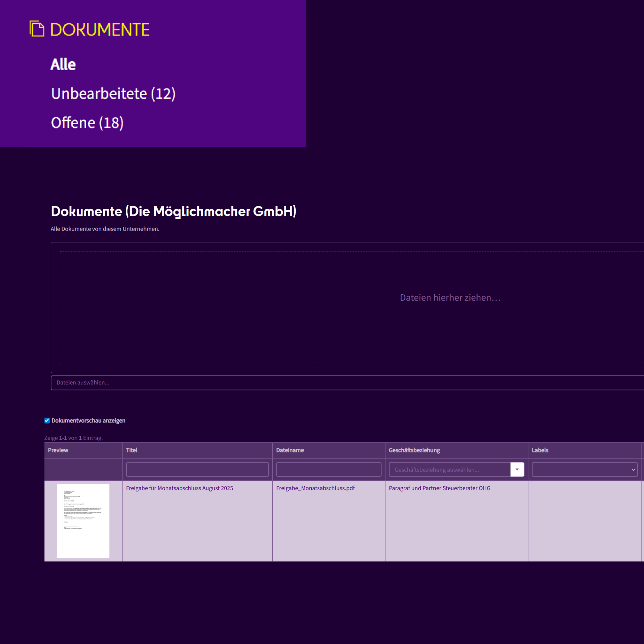
Task: Open Freigabe für Monatsabschluss August 2025
Action: click(x=179, y=488)
